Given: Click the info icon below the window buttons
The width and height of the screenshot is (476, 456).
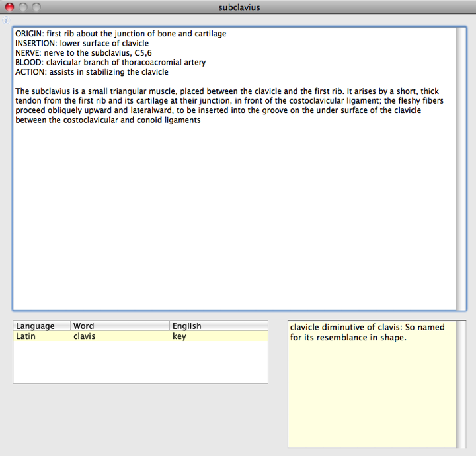Looking at the screenshot, I should 7,20.
